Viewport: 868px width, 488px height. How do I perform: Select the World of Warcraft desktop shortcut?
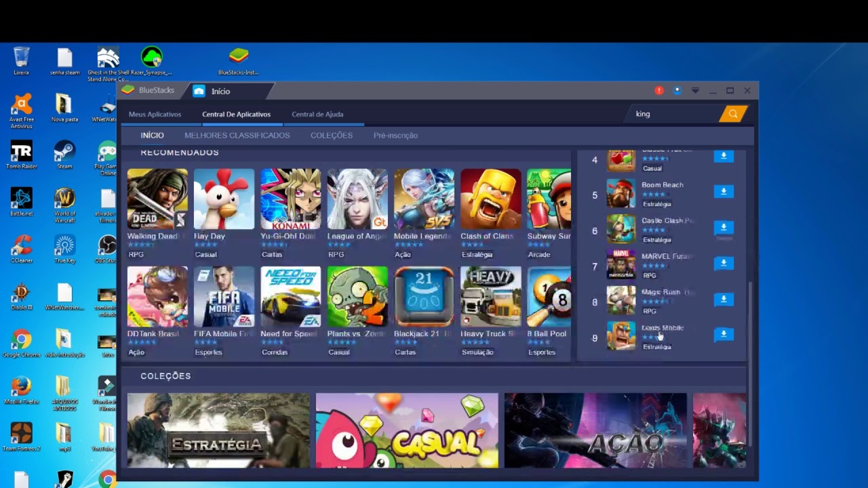(x=64, y=205)
